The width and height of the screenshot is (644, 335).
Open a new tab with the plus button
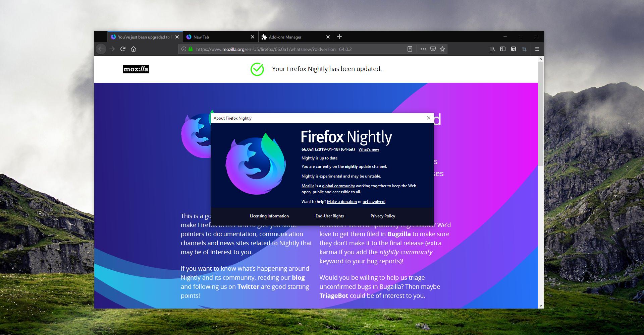(x=339, y=37)
